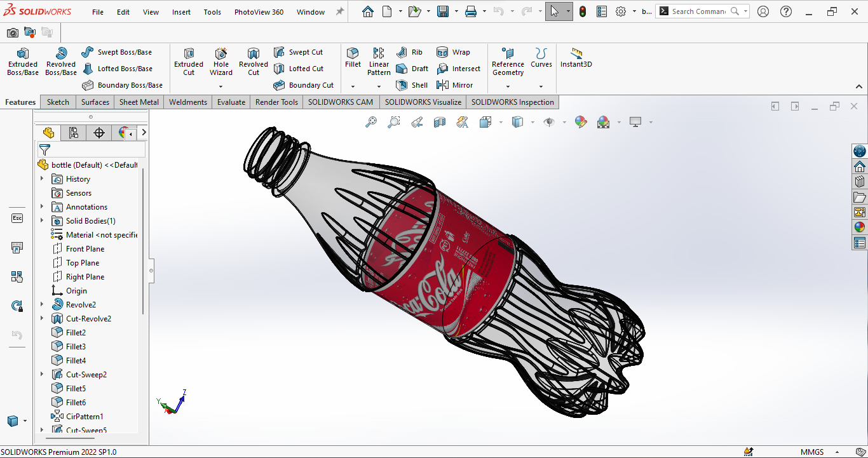Select the CirPattern1 feature
The height and width of the screenshot is (458, 868).
(85, 417)
